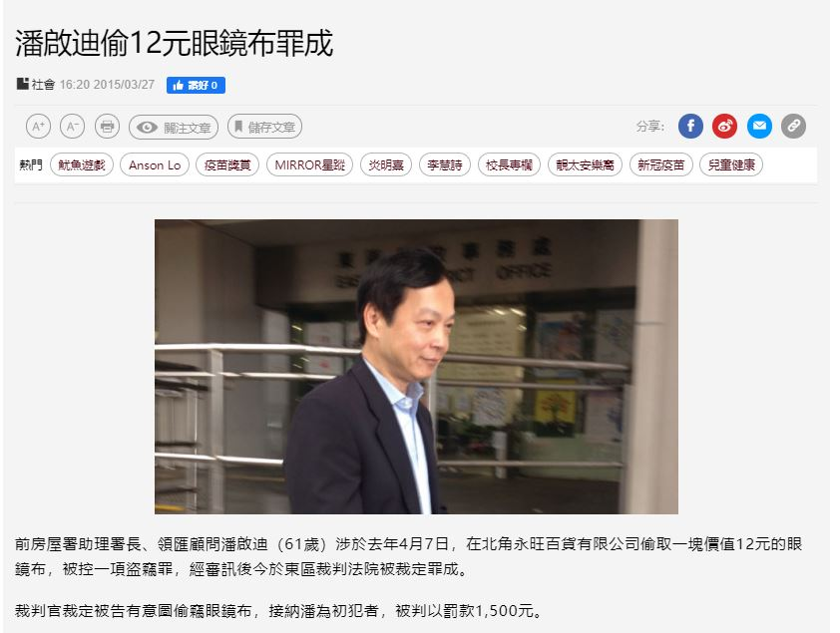Image resolution: width=840 pixels, height=633 pixels.
Task: Share the article on Facebook
Action: pos(690,127)
